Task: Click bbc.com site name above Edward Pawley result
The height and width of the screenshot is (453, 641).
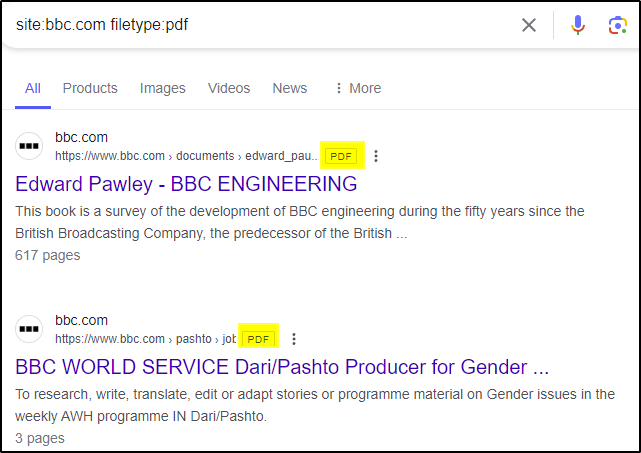Action: pyautogui.click(x=81, y=137)
